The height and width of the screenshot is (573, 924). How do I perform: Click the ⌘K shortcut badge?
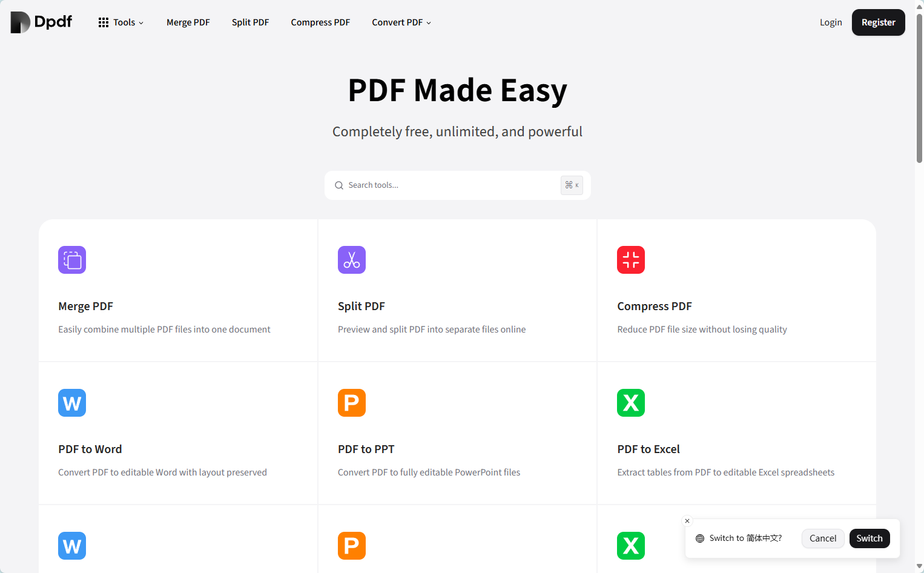572,185
